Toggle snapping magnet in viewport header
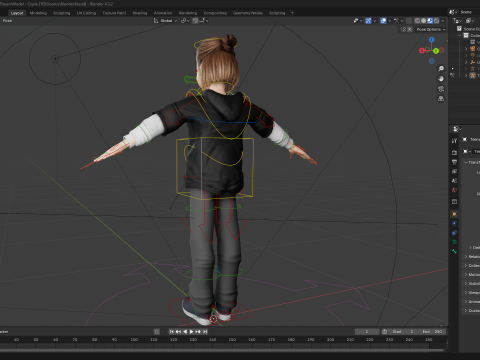The width and height of the screenshot is (480, 360). (x=195, y=21)
